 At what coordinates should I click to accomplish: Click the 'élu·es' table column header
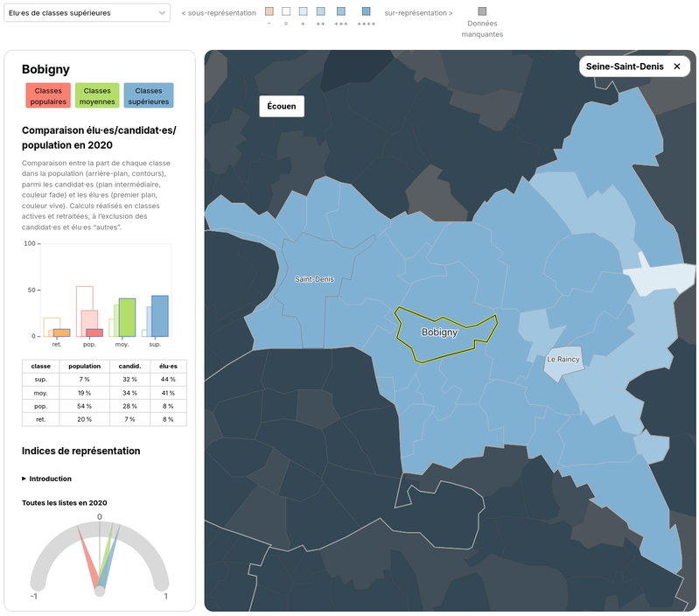pos(168,367)
